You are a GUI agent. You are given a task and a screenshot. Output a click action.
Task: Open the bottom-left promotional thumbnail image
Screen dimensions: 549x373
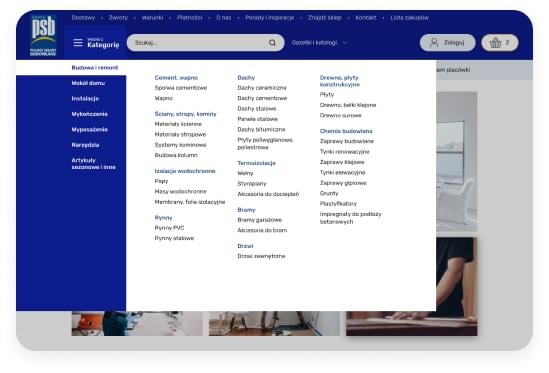[137, 324]
